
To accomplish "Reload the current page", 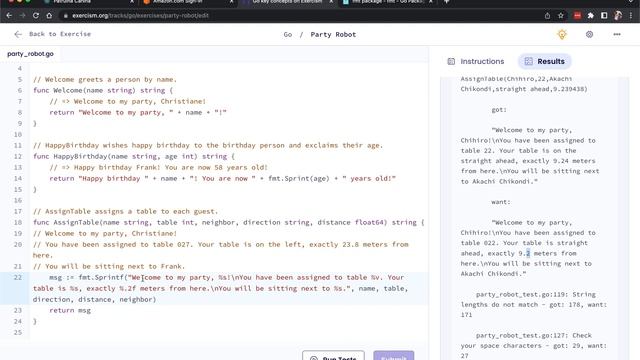I will coord(36,16).
